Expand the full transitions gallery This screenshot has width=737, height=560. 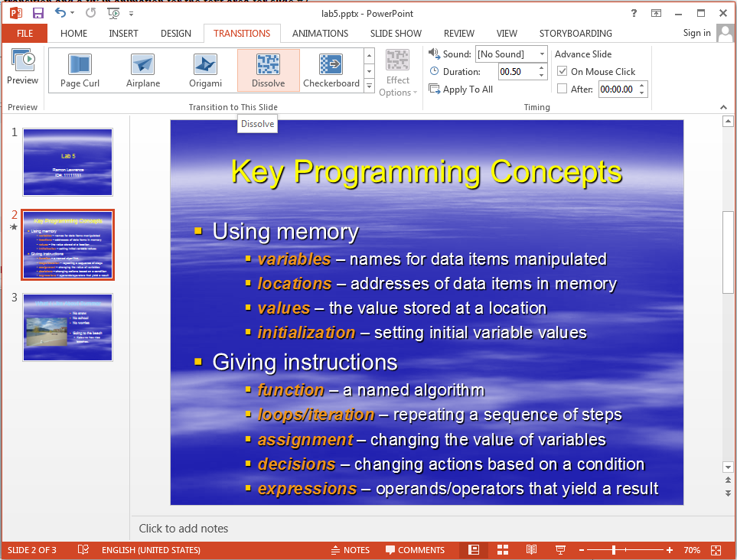tap(370, 86)
